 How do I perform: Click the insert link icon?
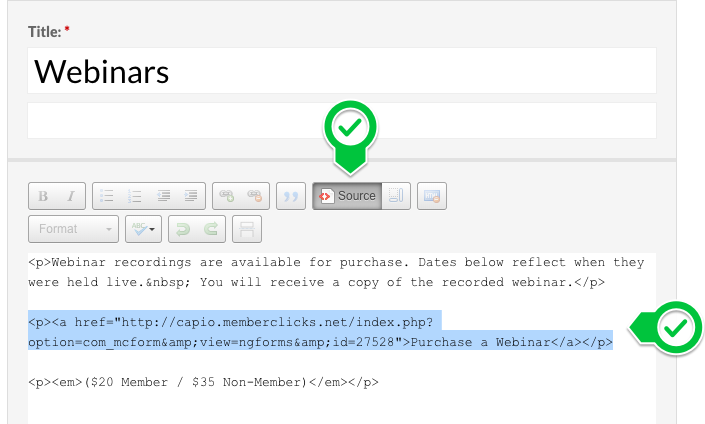click(x=228, y=196)
